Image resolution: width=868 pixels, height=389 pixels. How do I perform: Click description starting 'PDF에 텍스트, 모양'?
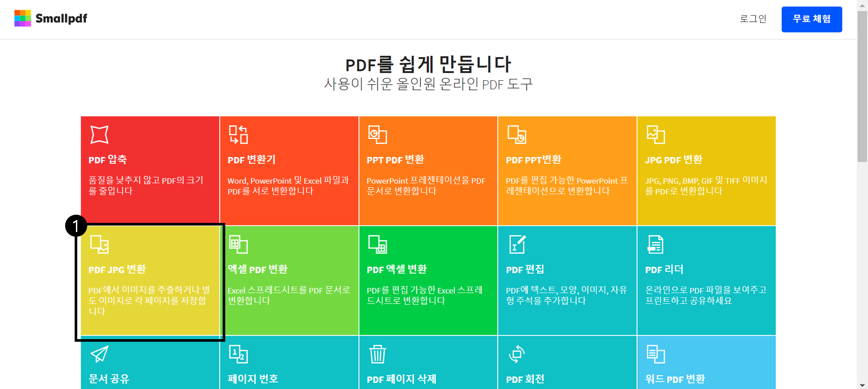(x=567, y=295)
